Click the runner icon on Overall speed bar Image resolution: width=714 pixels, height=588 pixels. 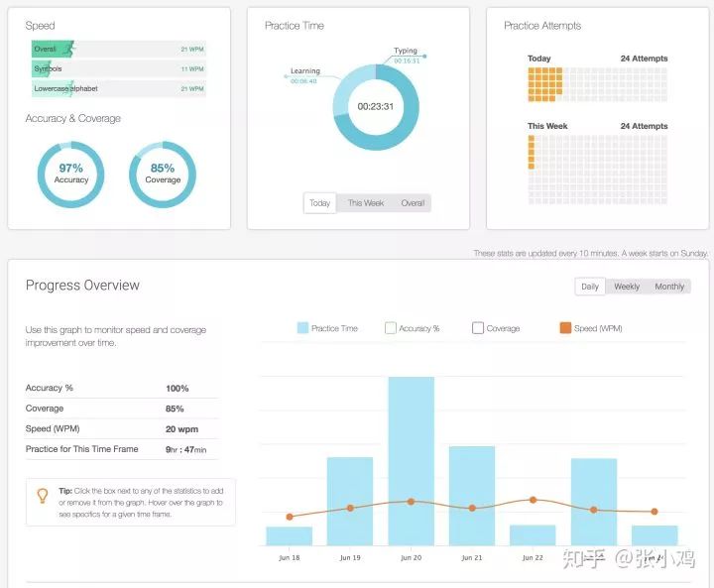[68, 49]
